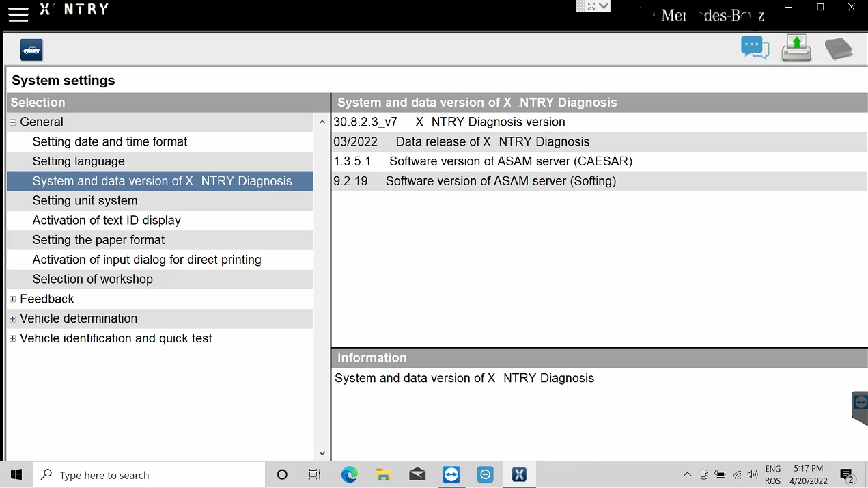Select Setting language
Screen dimensions: 868x488
coord(160,161)
